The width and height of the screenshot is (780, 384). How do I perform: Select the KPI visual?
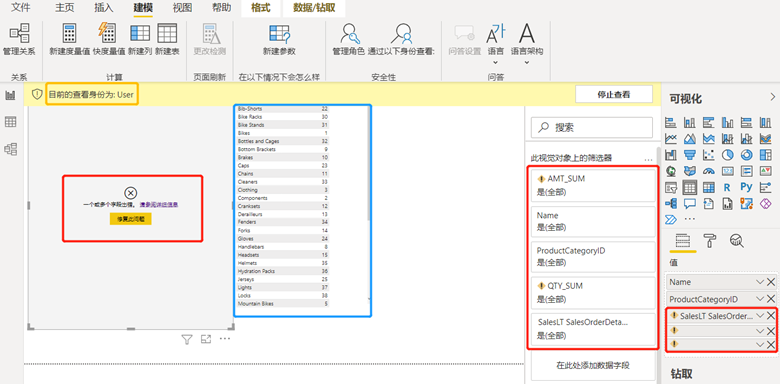765,171
